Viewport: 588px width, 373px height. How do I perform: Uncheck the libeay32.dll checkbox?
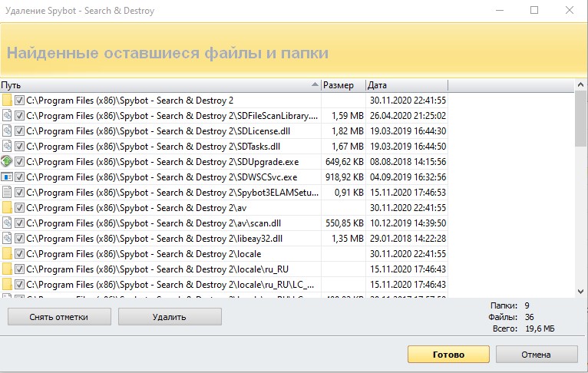(x=19, y=239)
